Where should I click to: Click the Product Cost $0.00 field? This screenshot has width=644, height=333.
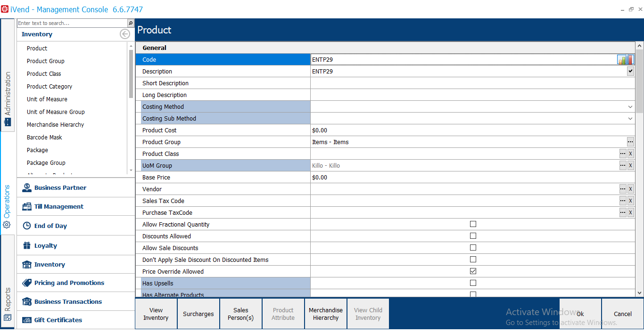pyautogui.click(x=472, y=130)
